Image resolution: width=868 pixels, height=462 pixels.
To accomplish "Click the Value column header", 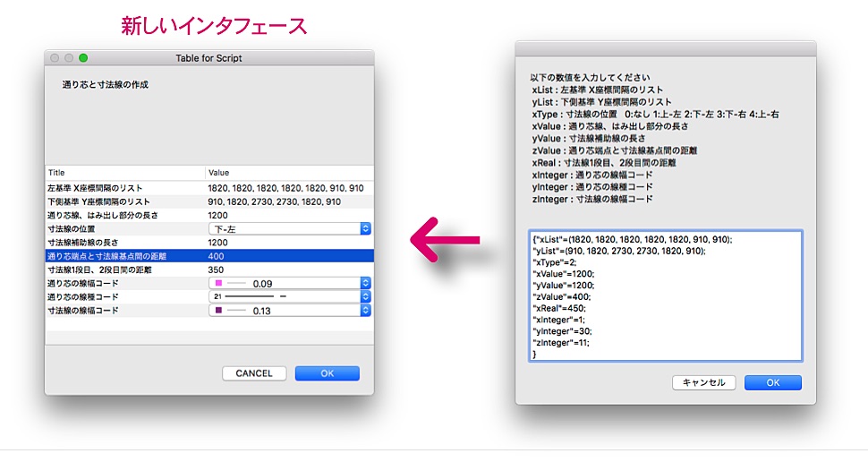I will tap(288, 172).
